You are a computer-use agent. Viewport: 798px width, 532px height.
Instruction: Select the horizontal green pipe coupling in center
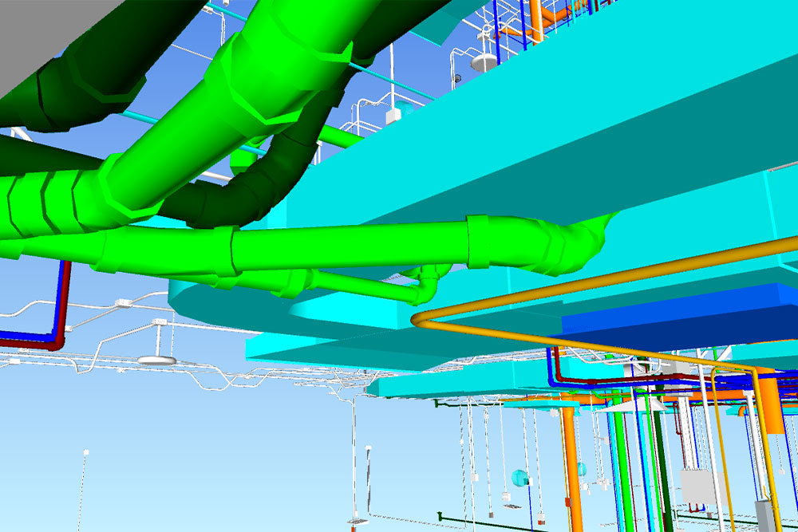click(x=484, y=242)
